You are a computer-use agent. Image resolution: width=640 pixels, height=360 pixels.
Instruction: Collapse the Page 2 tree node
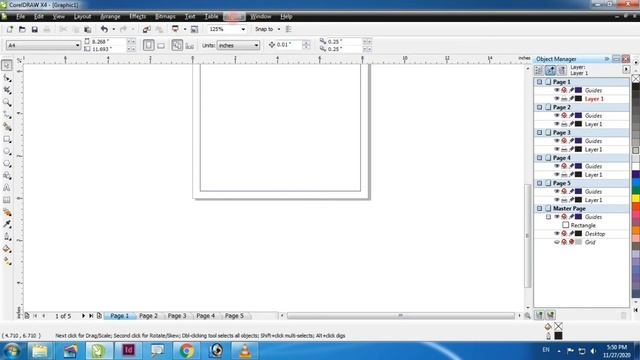(x=540, y=107)
